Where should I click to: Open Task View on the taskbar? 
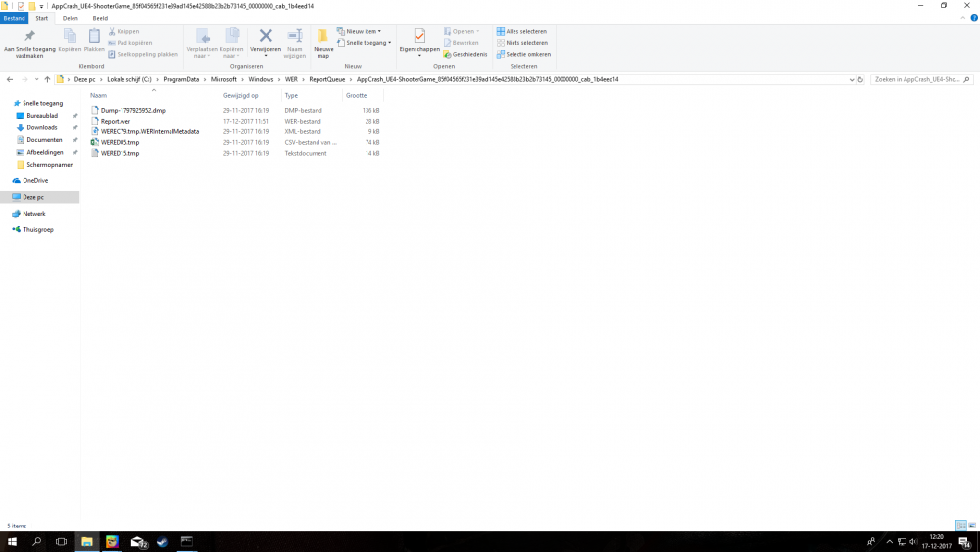pyautogui.click(x=61, y=542)
